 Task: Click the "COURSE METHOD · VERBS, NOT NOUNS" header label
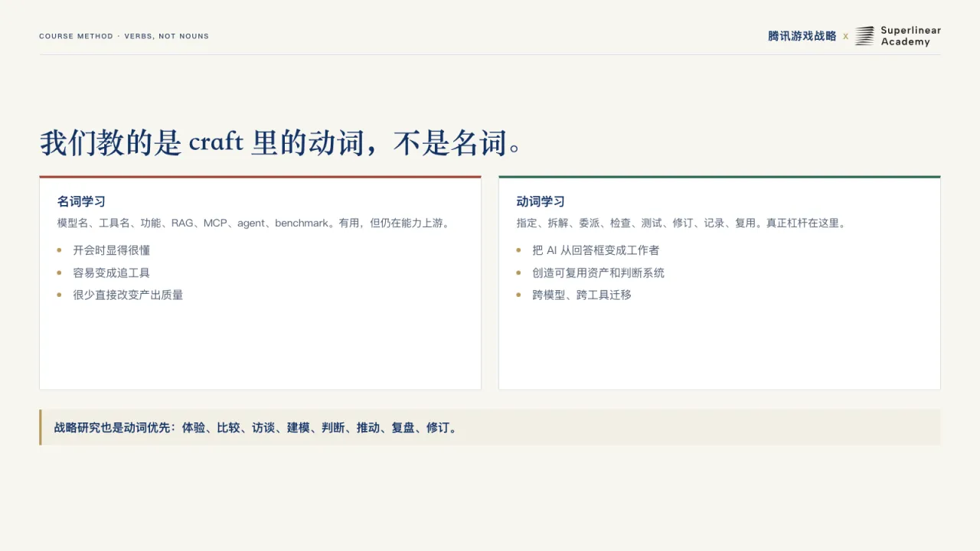click(x=124, y=36)
